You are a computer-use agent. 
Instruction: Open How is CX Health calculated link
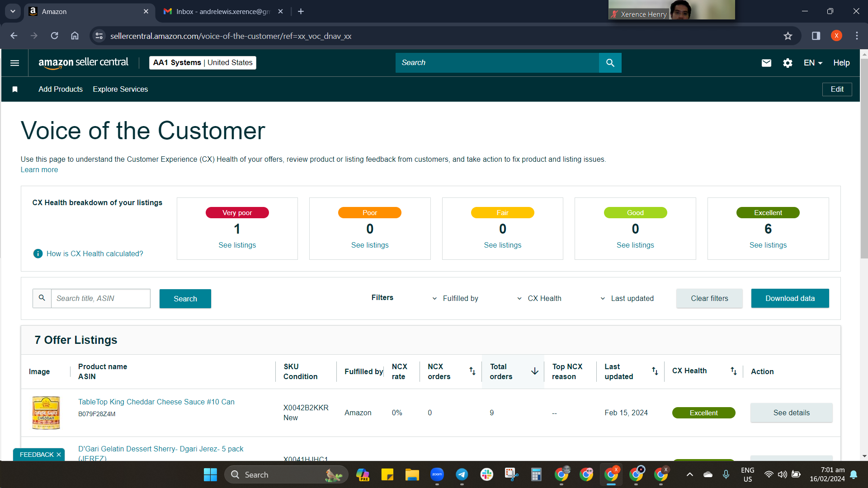tap(94, 253)
